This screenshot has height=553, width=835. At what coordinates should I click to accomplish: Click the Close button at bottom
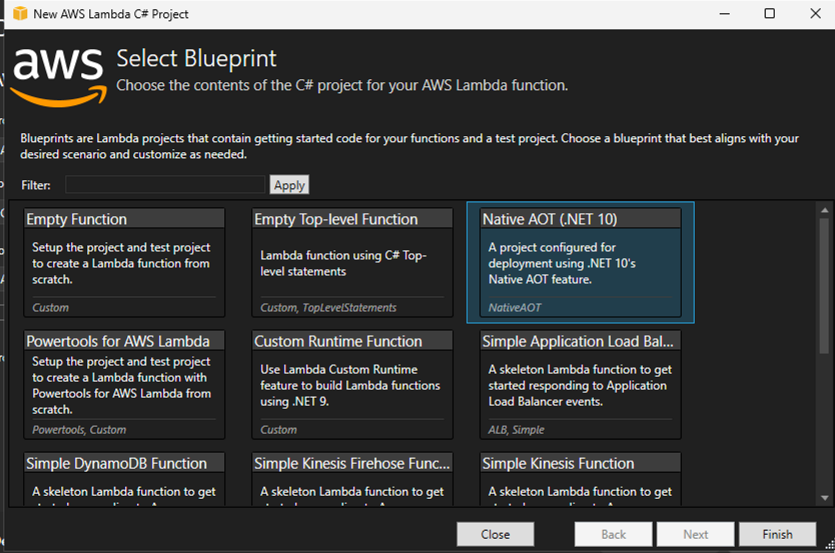pos(495,534)
